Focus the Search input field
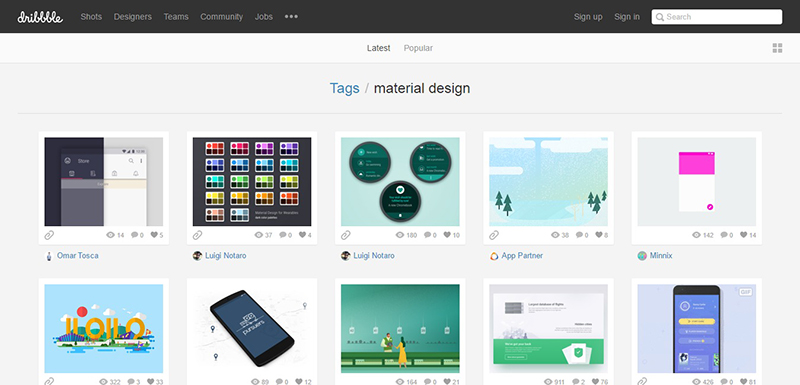This screenshot has height=385, width=800. coord(717,17)
